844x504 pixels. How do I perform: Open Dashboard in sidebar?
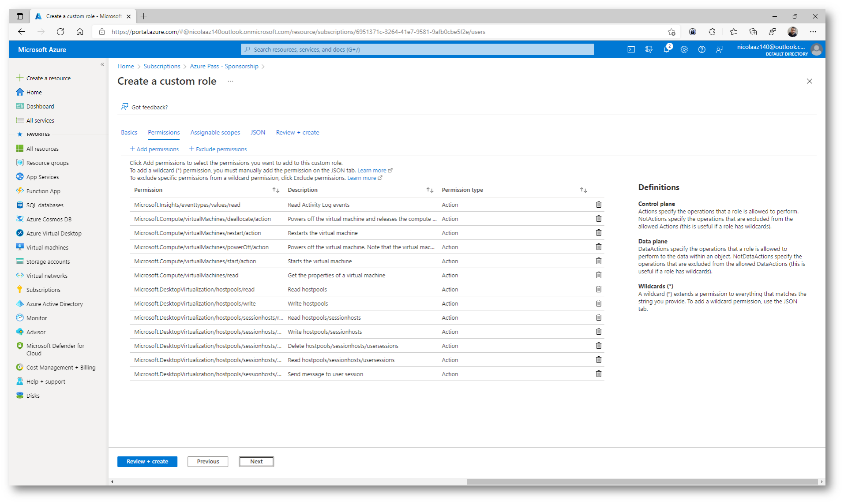40,106
